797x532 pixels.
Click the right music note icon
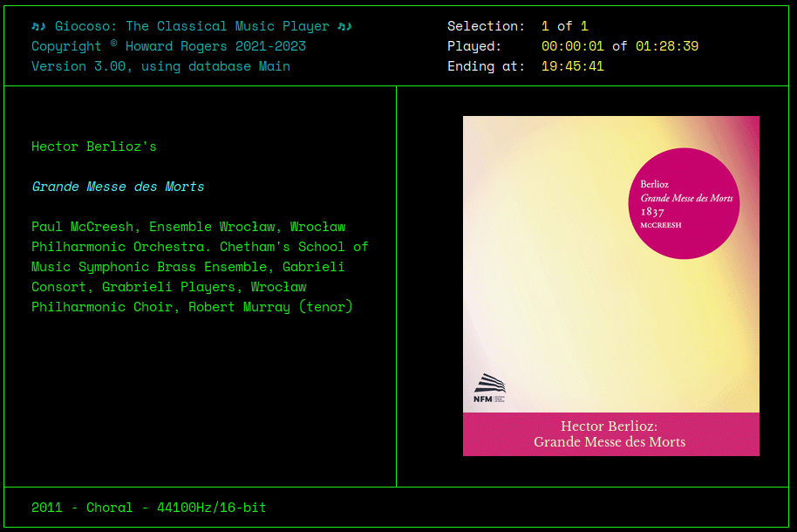[344, 26]
